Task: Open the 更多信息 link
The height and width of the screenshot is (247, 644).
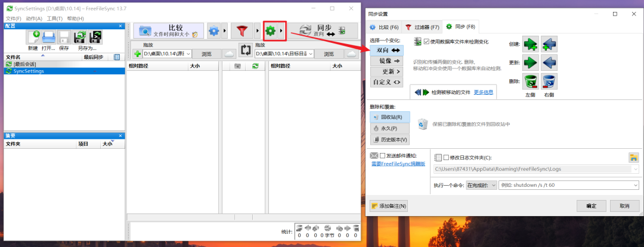Action: (x=483, y=92)
